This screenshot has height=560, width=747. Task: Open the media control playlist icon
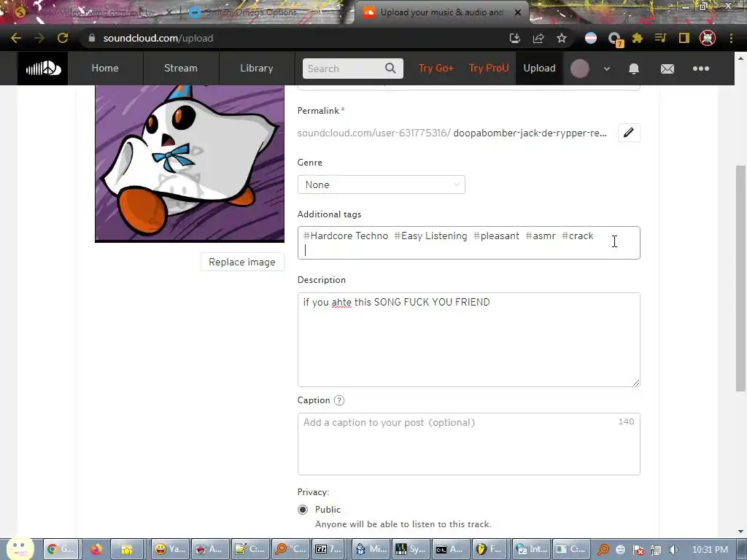tap(660, 38)
